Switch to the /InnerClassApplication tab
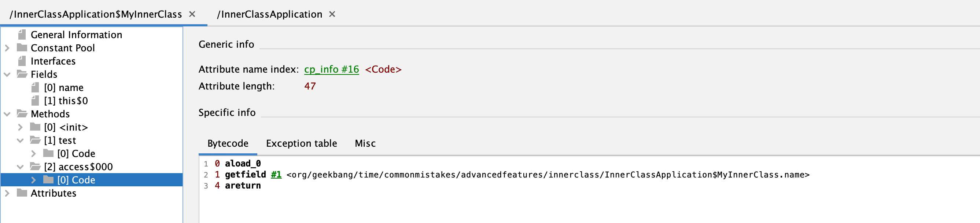The width and height of the screenshot is (980, 223). (269, 14)
